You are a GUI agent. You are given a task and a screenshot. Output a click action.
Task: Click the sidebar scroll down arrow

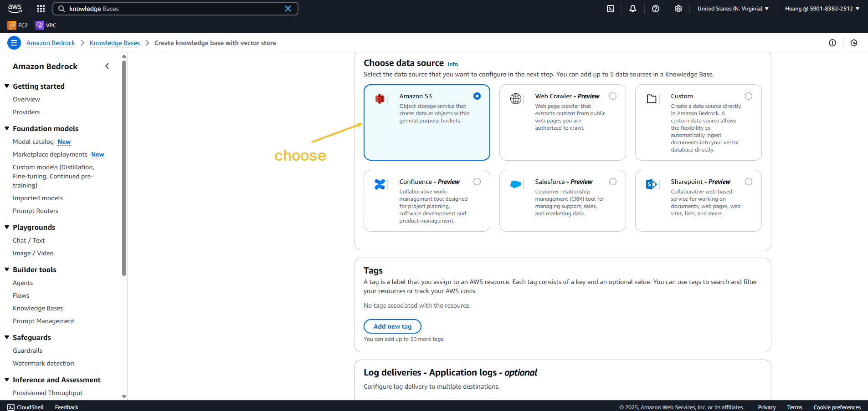(x=124, y=396)
